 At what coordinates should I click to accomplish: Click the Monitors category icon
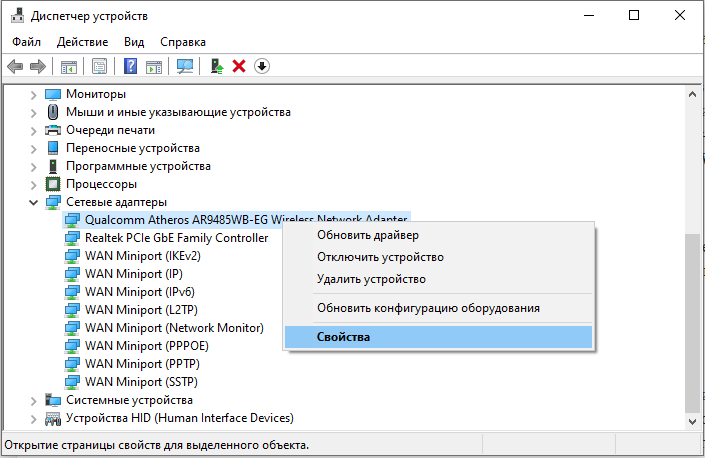[x=53, y=94]
